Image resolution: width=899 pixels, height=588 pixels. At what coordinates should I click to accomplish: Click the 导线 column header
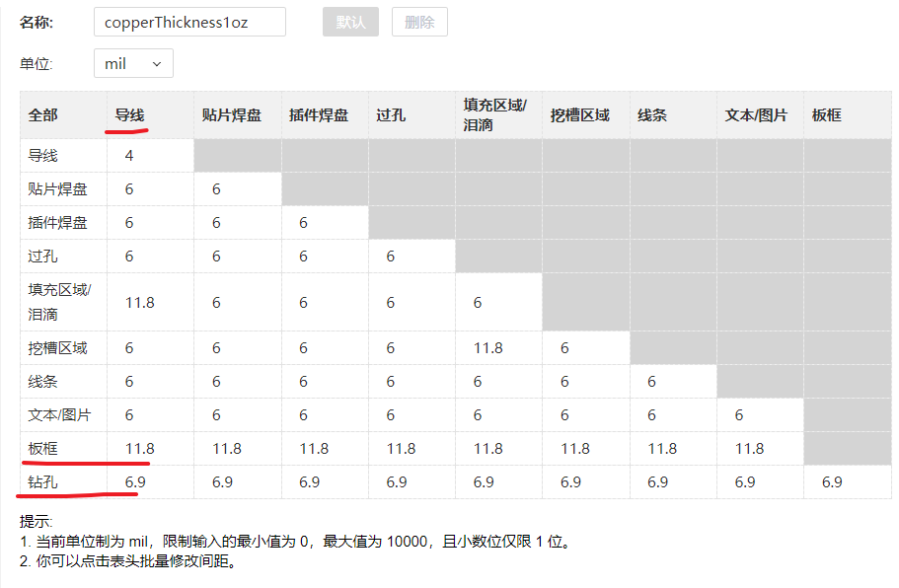150,115
